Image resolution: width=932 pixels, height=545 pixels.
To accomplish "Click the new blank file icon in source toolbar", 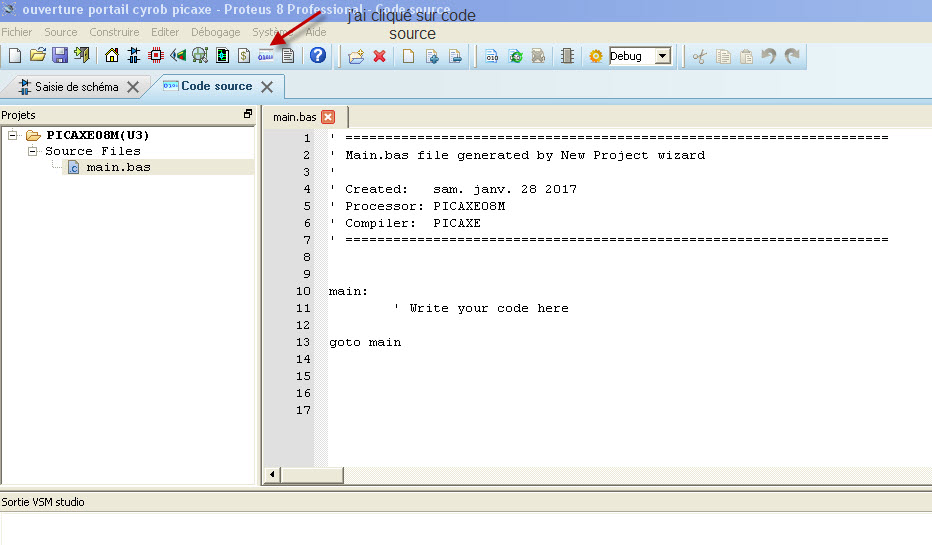I will [x=408, y=56].
